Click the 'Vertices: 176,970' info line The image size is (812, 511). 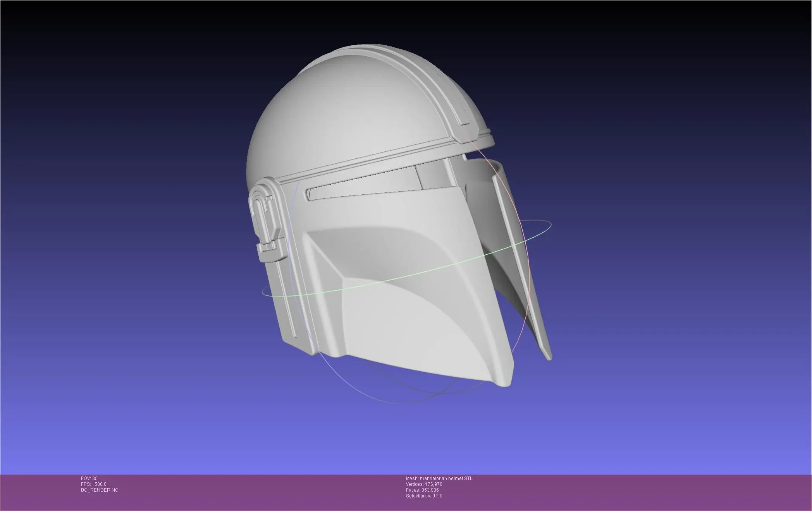pyautogui.click(x=424, y=484)
